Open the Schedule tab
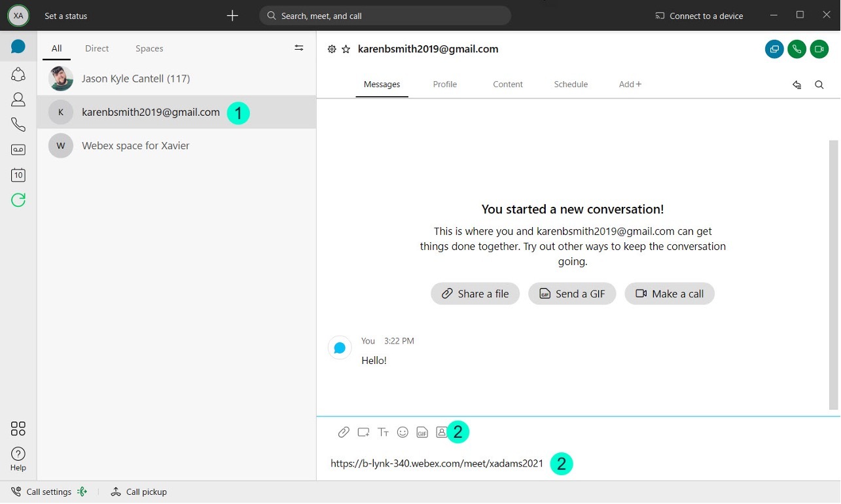This screenshot has height=504, width=841. point(571,84)
